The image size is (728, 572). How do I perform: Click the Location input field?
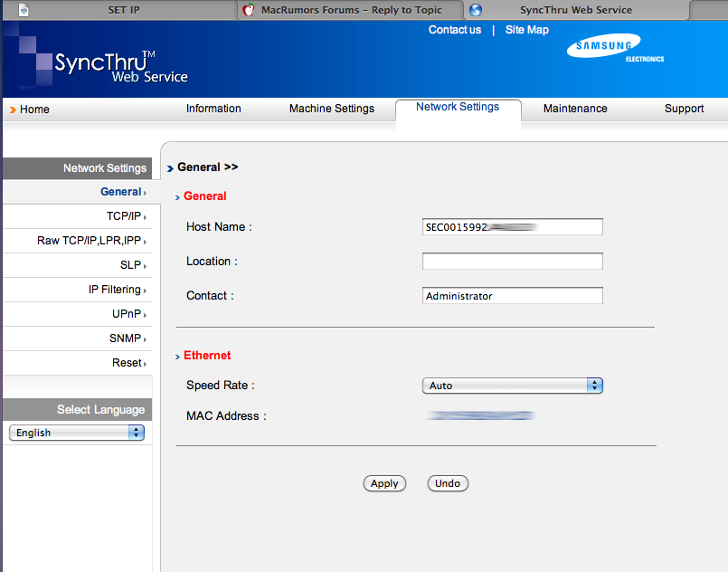pos(512,262)
